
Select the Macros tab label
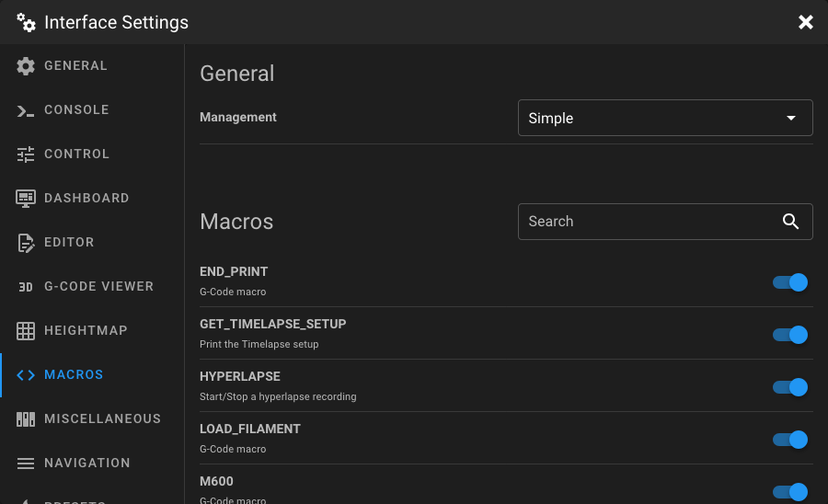(74, 374)
